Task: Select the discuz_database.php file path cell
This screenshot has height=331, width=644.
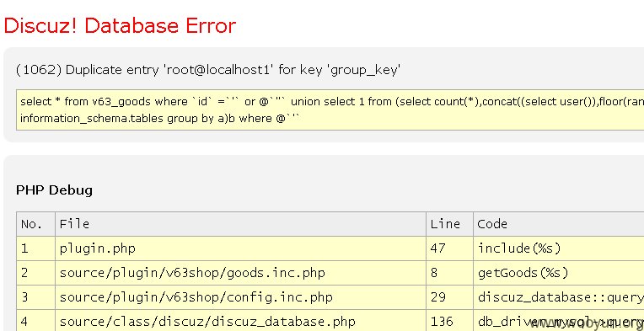Action: click(x=241, y=321)
